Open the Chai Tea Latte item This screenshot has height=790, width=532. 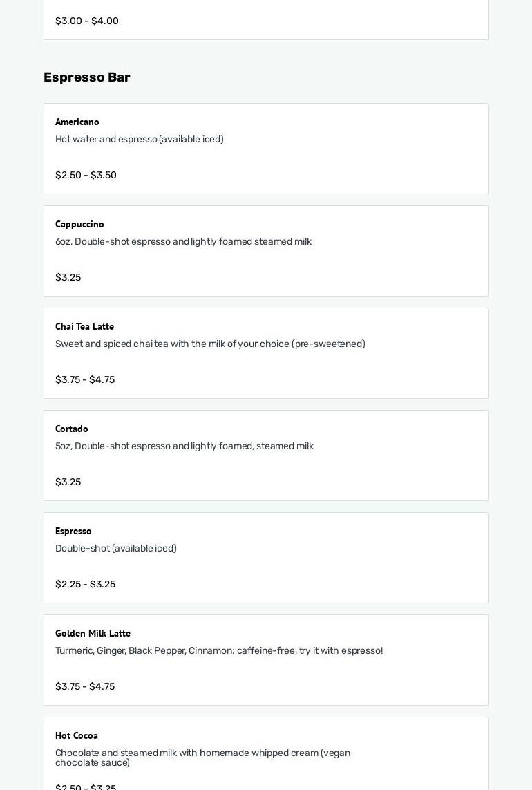pyautogui.click(x=84, y=327)
